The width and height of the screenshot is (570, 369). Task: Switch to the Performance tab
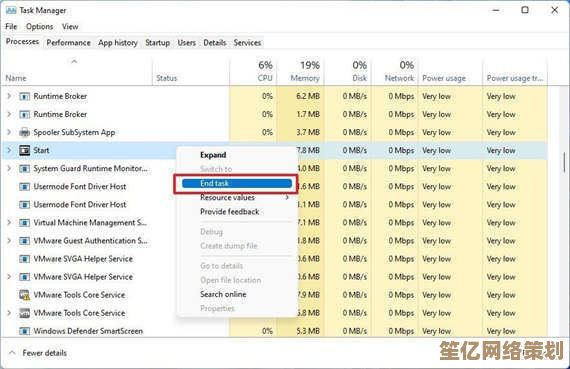pos(68,43)
